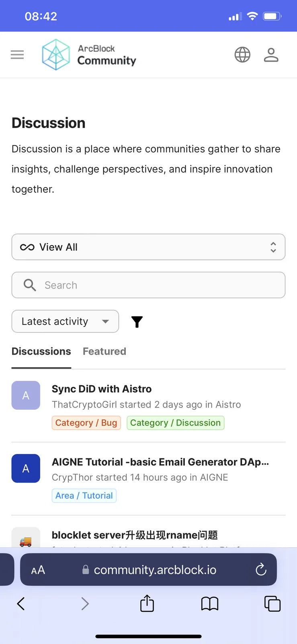Tap the 08:42 clock in status bar
297x644 pixels.
tap(41, 17)
